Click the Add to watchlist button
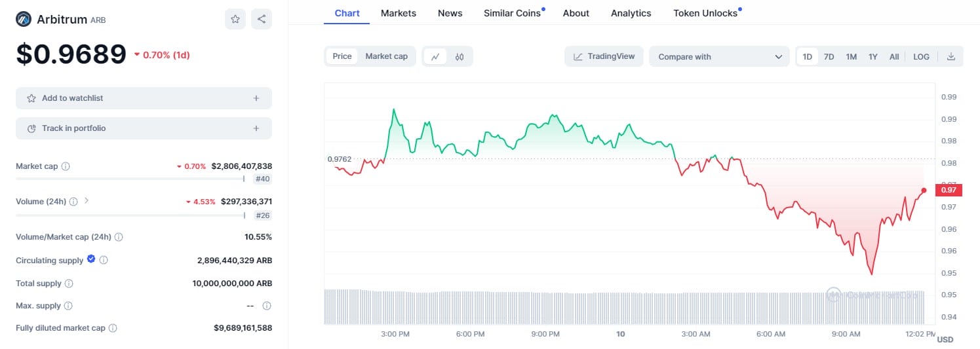The height and width of the screenshot is (349, 980). (144, 98)
